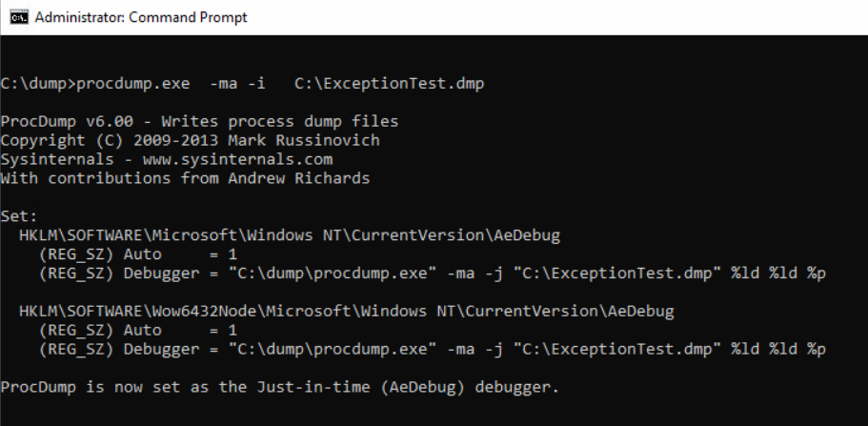868x426 pixels.
Task: Click the "Set:" label in the output
Action: click(18, 216)
